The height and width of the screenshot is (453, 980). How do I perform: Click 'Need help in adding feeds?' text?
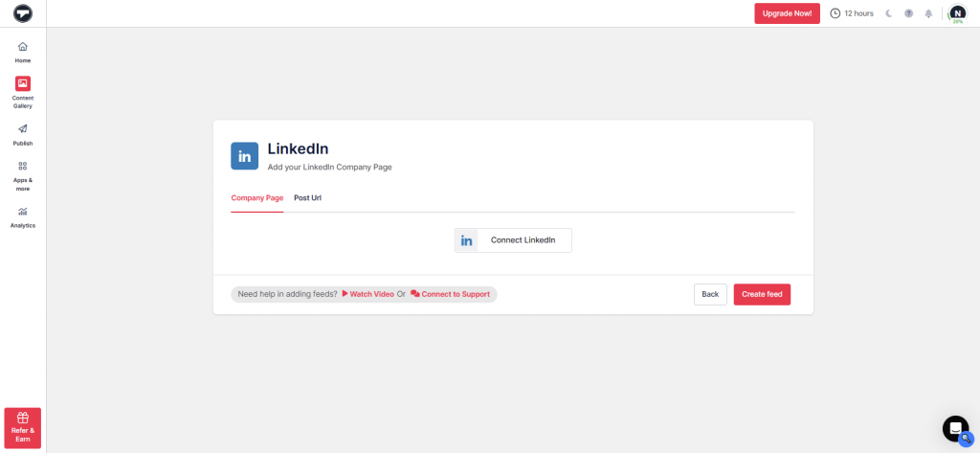[x=287, y=294]
